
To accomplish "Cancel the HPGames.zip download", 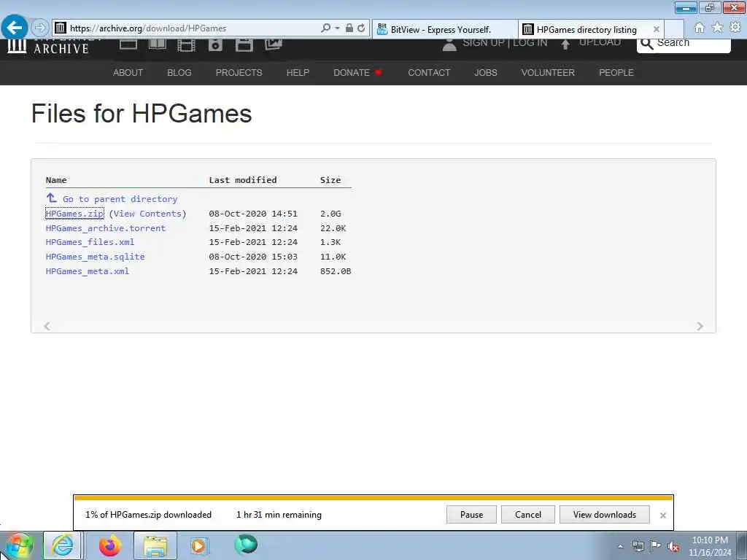I will pyautogui.click(x=528, y=514).
